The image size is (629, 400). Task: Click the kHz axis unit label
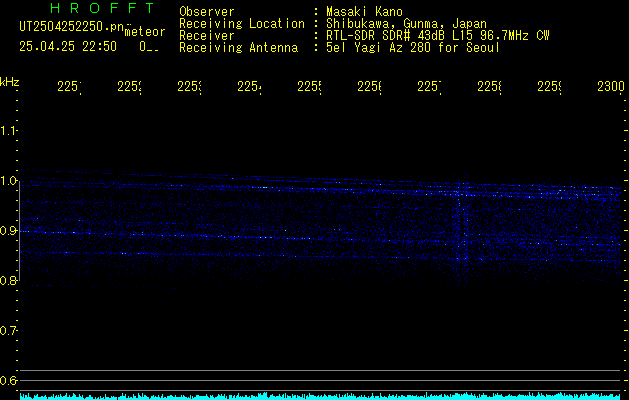click(9, 82)
